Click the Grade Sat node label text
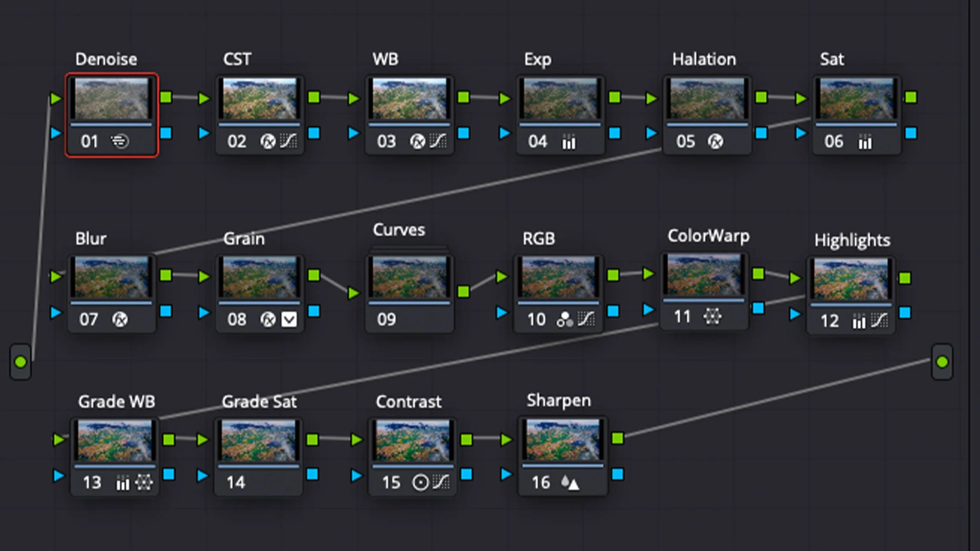This screenshot has width=980, height=551. tap(260, 402)
